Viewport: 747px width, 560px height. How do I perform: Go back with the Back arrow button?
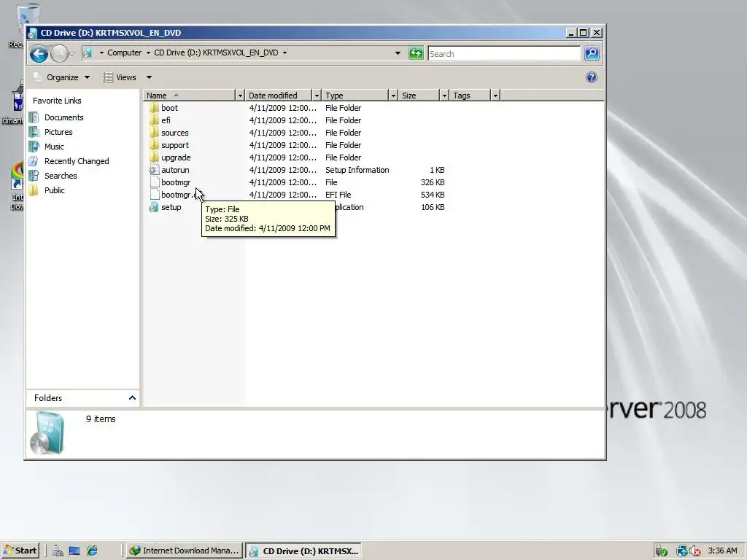(x=39, y=54)
